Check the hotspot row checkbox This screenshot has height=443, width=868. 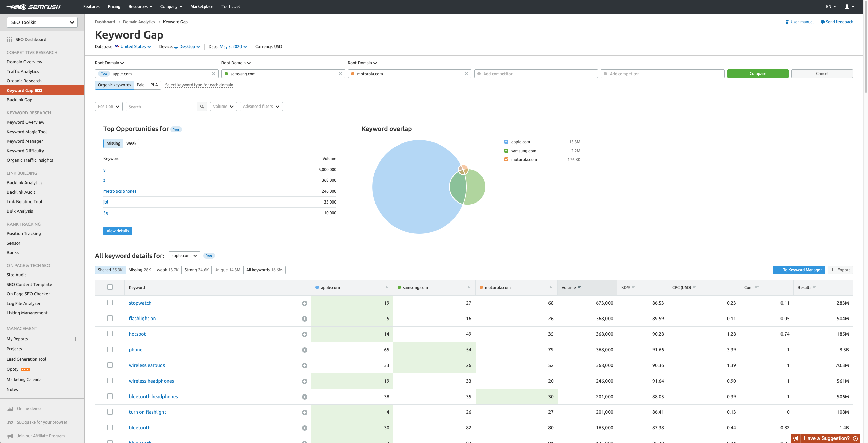coord(110,334)
